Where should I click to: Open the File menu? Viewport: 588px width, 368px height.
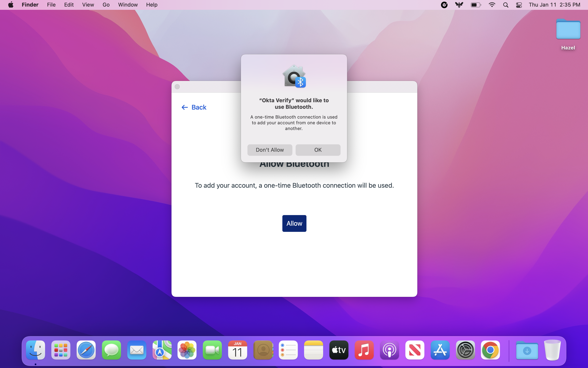(x=51, y=5)
